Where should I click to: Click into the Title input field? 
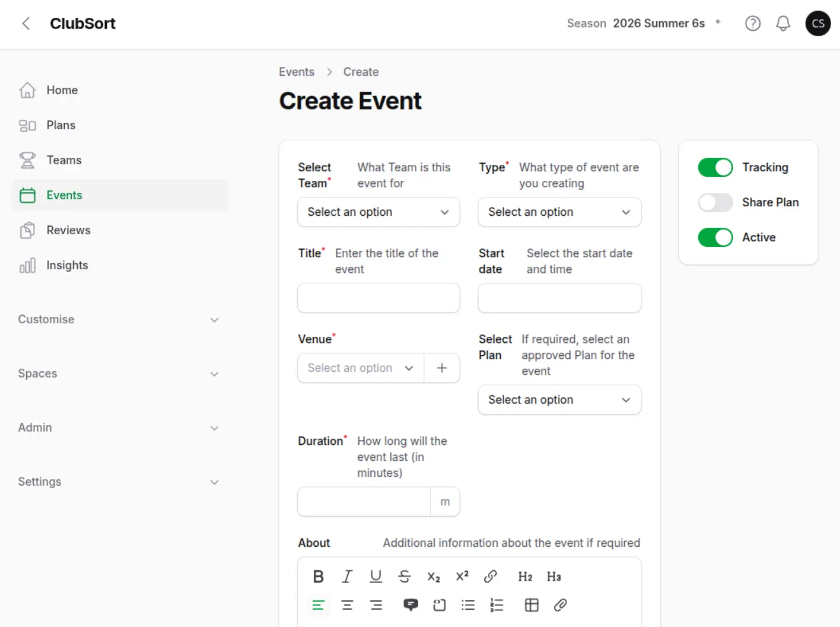[379, 298]
